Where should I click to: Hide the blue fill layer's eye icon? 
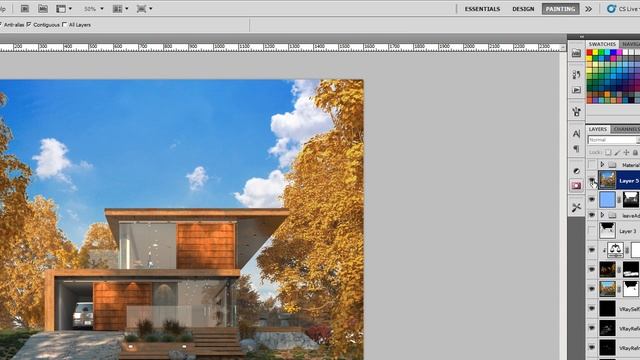(592, 200)
